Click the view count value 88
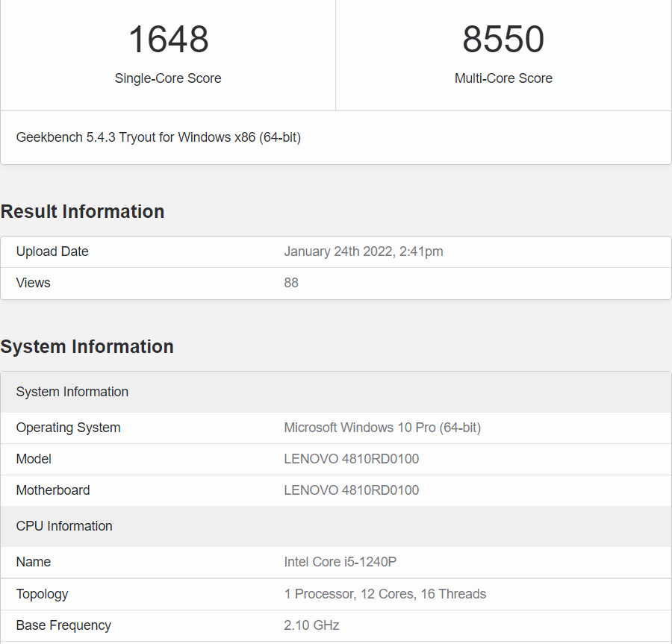The width and height of the screenshot is (672, 644). point(291,283)
